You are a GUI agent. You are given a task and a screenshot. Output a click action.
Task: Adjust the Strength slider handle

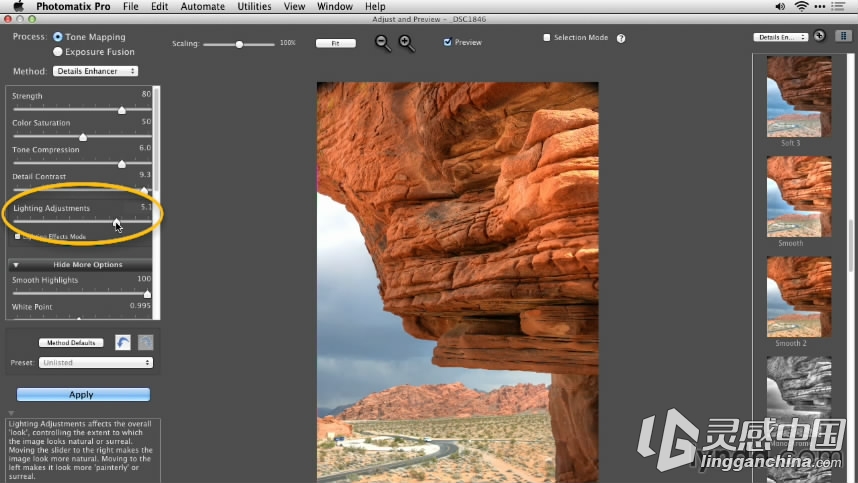(121, 110)
